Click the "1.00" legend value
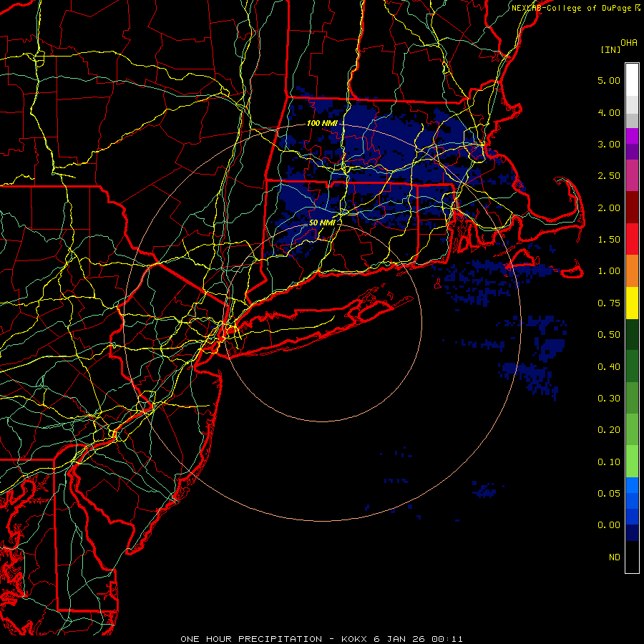 click(x=609, y=270)
